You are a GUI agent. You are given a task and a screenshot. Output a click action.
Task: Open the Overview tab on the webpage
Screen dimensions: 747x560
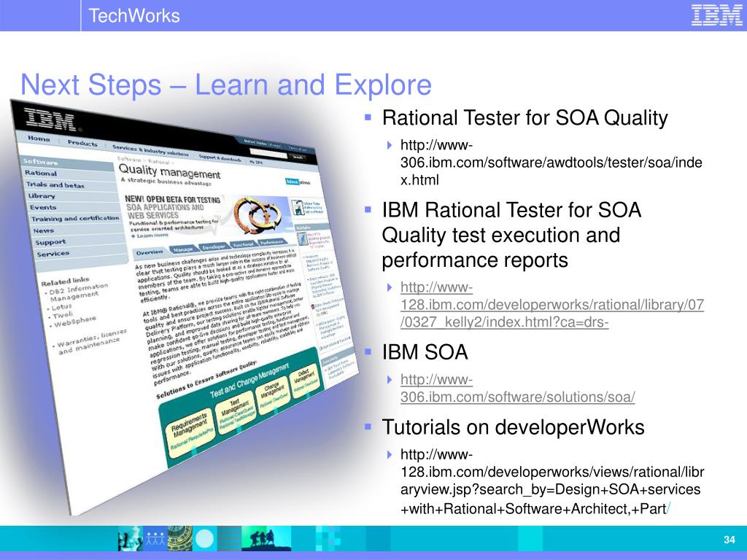(x=150, y=252)
